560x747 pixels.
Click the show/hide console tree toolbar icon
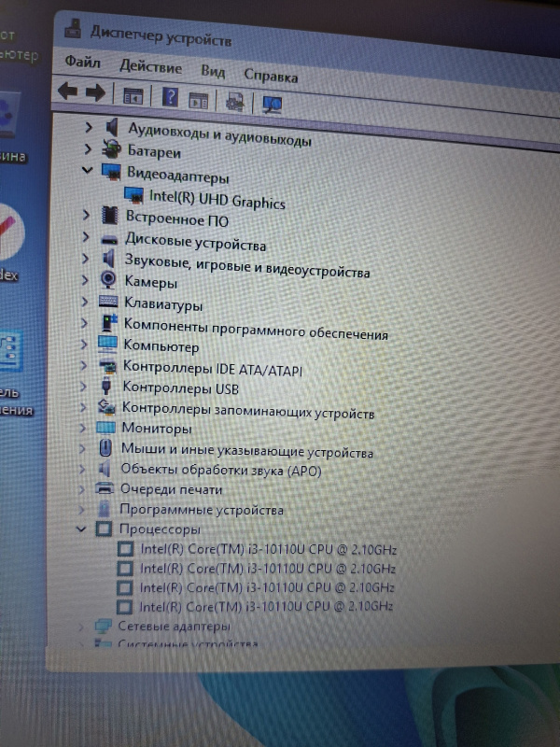coord(133,96)
